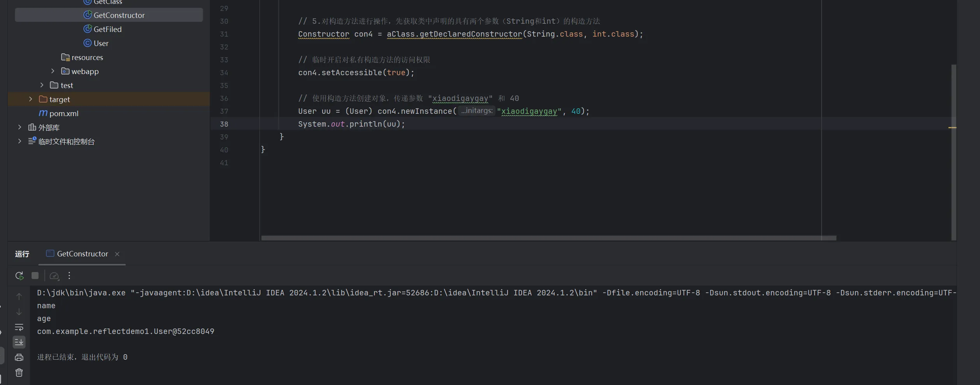Print the console output
This screenshot has width=980, height=385.
pos(19,357)
